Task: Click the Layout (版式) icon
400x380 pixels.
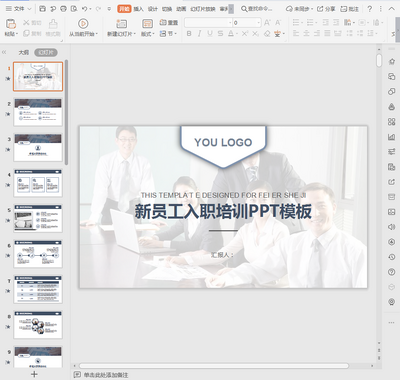Action: [x=147, y=24]
